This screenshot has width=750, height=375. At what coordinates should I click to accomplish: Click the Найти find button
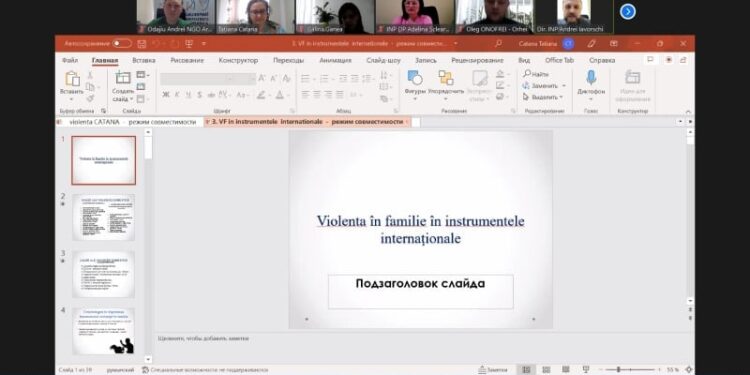[x=536, y=74]
